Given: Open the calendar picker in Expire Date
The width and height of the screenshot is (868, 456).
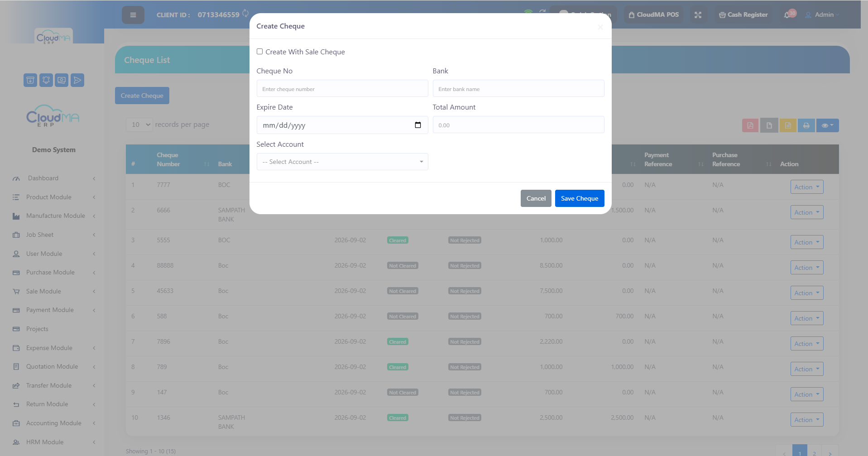Looking at the screenshot, I should pos(418,125).
